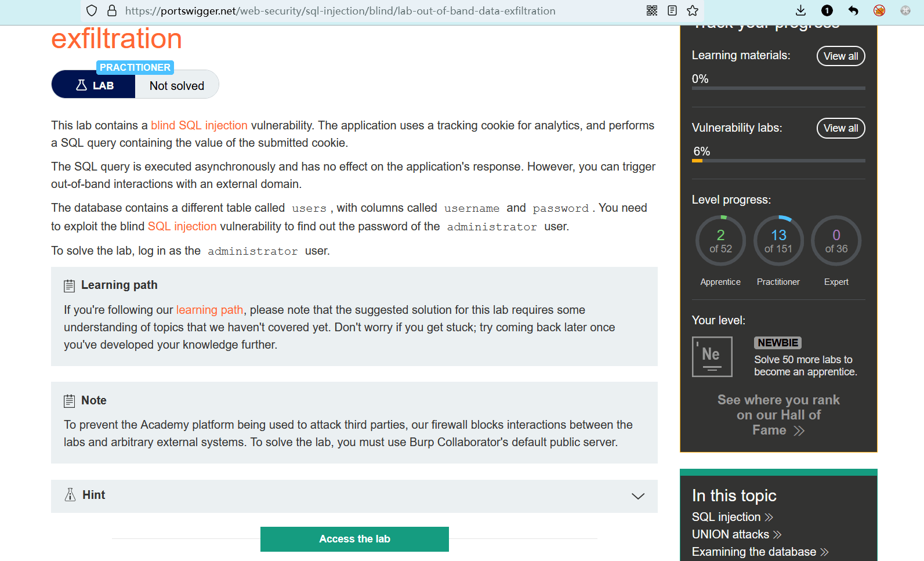Click the 'administrator' code text in login instruction
The width and height of the screenshot is (924, 561).
pos(253,251)
